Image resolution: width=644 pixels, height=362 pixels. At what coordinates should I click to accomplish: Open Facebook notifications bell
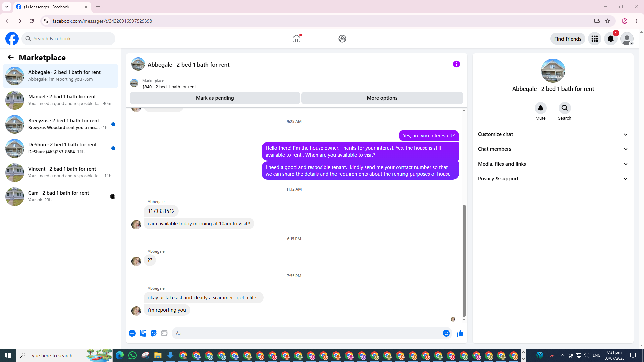point(610,39)
